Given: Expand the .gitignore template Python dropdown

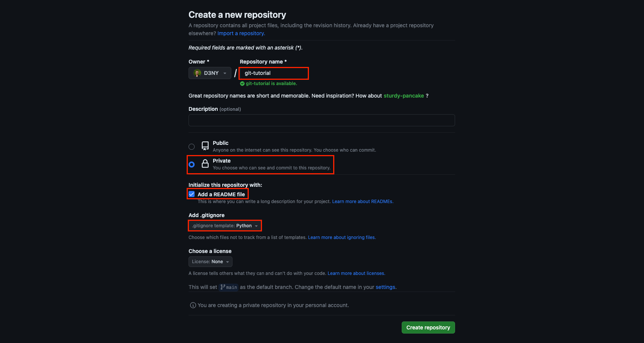Looking at the screenshot, I should tap(225, 226).
